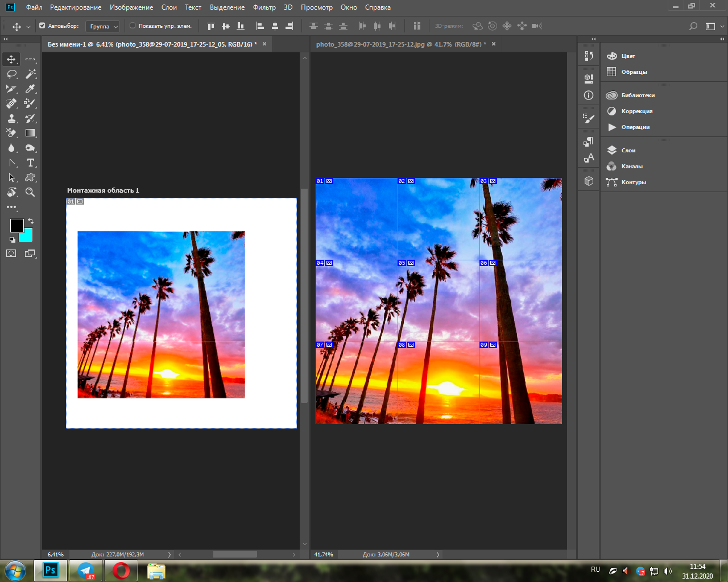Select the Custom Shape tool
This screenshot has width=728, height=582.
[30, 177]
